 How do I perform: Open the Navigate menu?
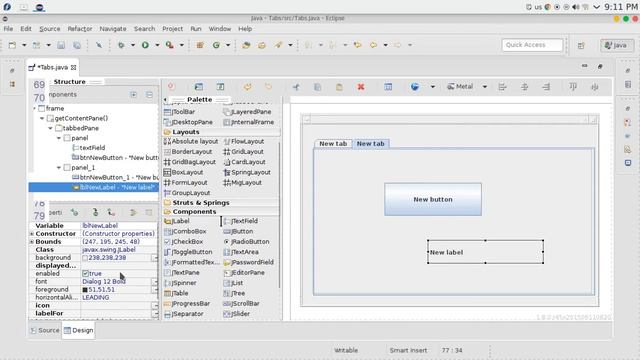(x=113, y=29)
